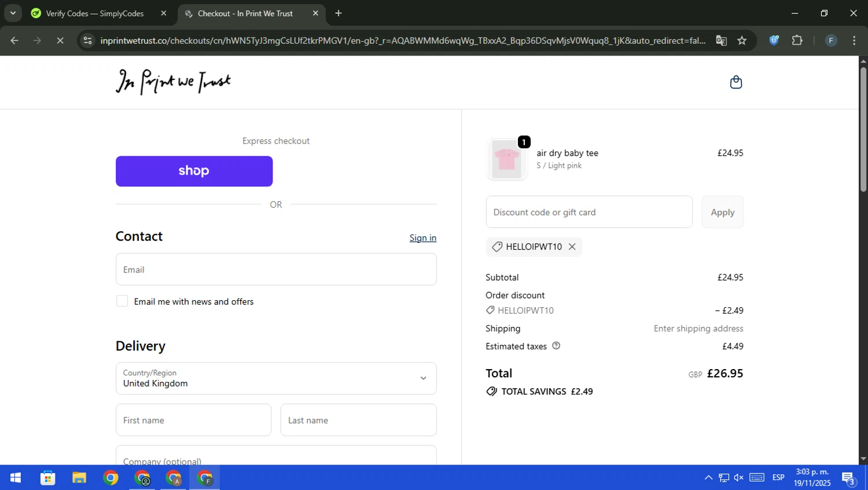Open the tab search dropdown arrow
The width and height of the screenshot is (868, 490).
[13, 13]
